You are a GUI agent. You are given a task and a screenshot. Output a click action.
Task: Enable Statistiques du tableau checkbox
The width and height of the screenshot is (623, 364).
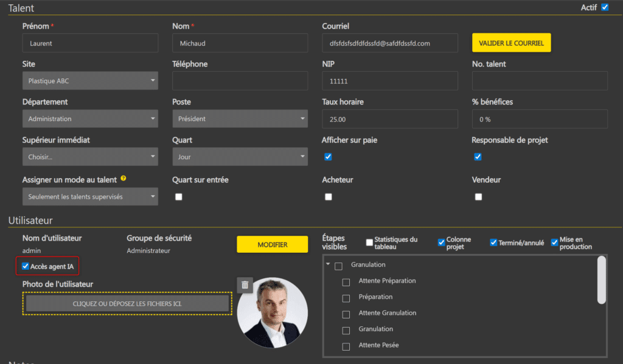(x=369, y=243)
